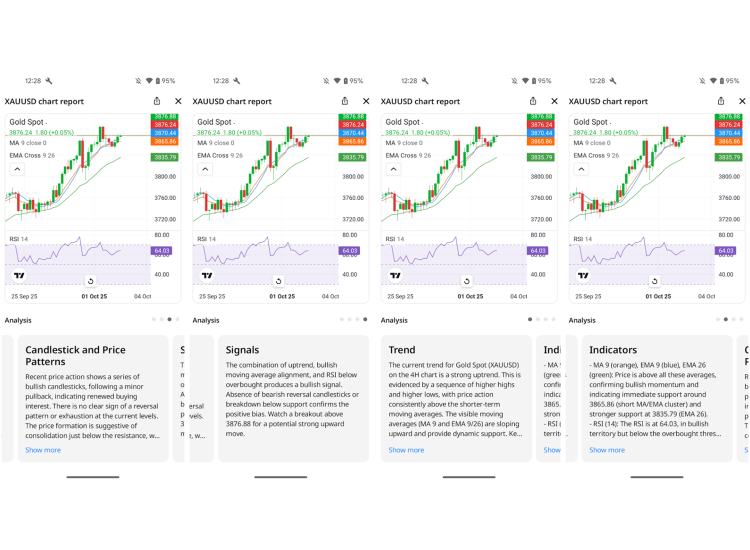The height and width of the screenshot is (550, 750).
Task: Reset chart view on Trend card screen
Action: (466, 282)
